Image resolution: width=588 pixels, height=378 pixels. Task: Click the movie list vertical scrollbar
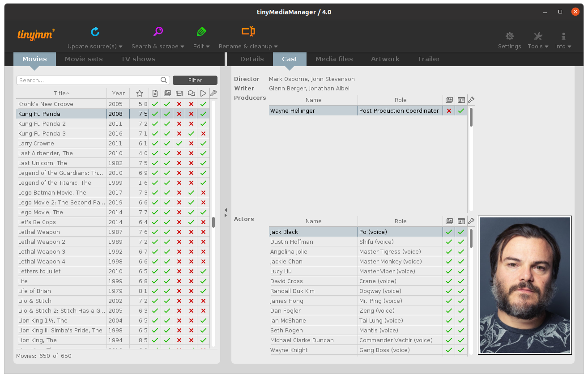[213, 222]
